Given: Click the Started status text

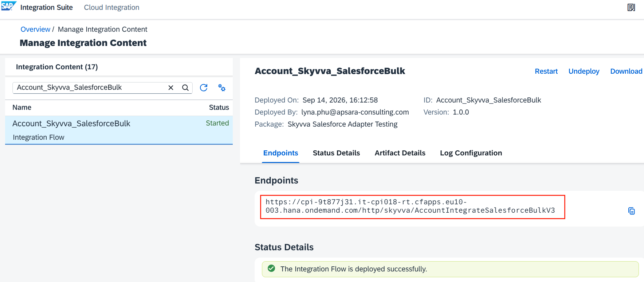Looking at the screenshot, I should pos(217,123).
